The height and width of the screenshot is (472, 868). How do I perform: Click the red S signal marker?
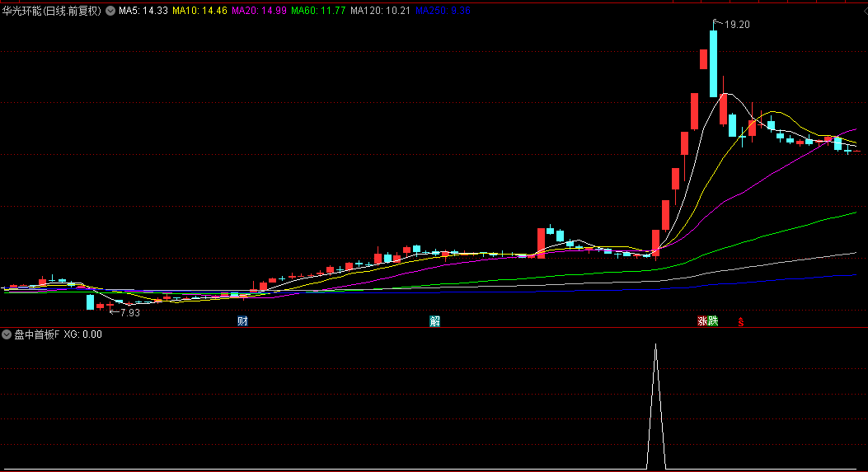(741, 322)
